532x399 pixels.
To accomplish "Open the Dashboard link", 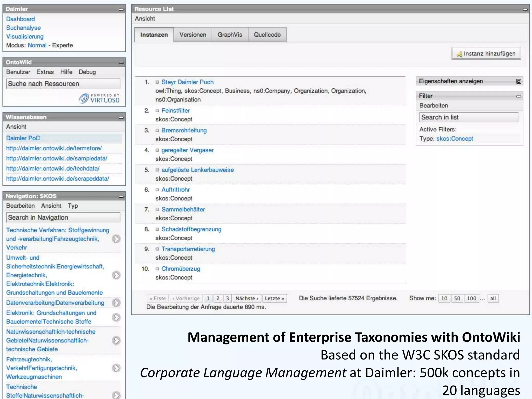I will click(x=21, y=19).
